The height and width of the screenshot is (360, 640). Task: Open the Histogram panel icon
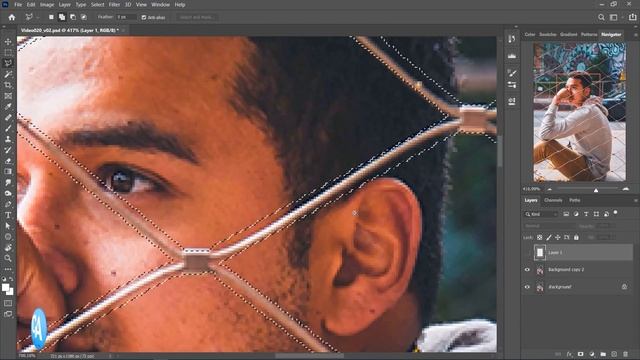pyautogui.click(x=512, y=56)
